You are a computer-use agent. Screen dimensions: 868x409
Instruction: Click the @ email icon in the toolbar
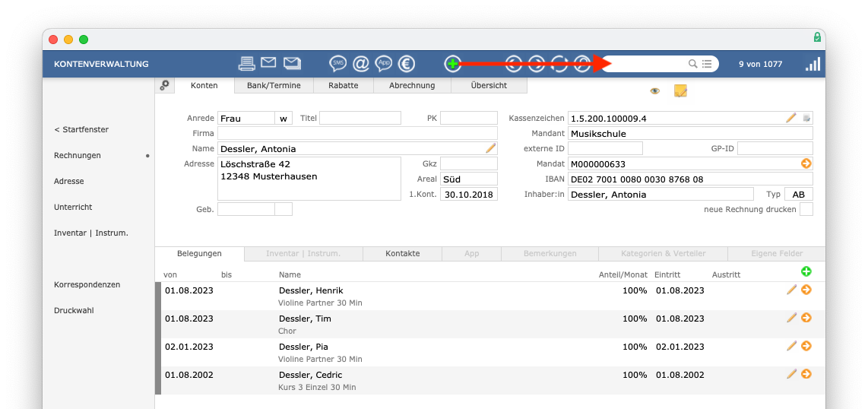(x=361, y=64)
